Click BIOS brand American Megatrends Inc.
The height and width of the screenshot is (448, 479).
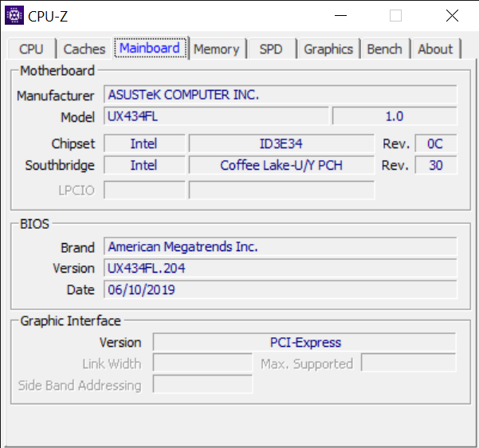(280, 246)
